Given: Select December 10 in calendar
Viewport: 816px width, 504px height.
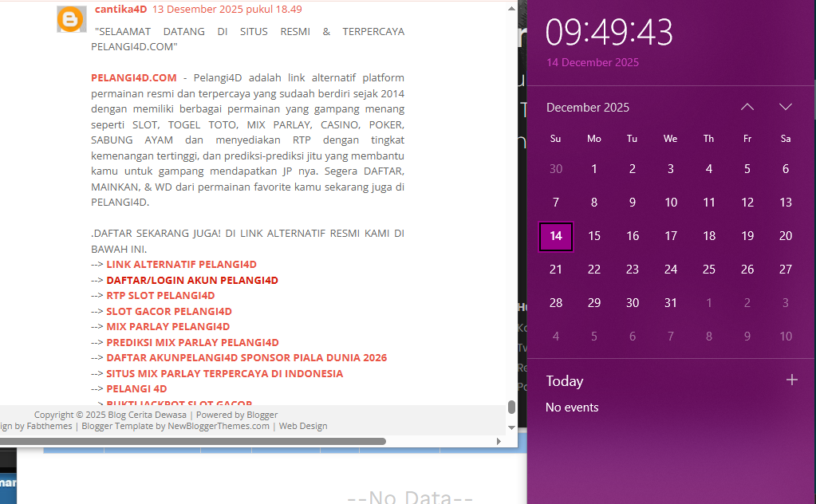Looking at the screenshot, I should coord(671,203).
